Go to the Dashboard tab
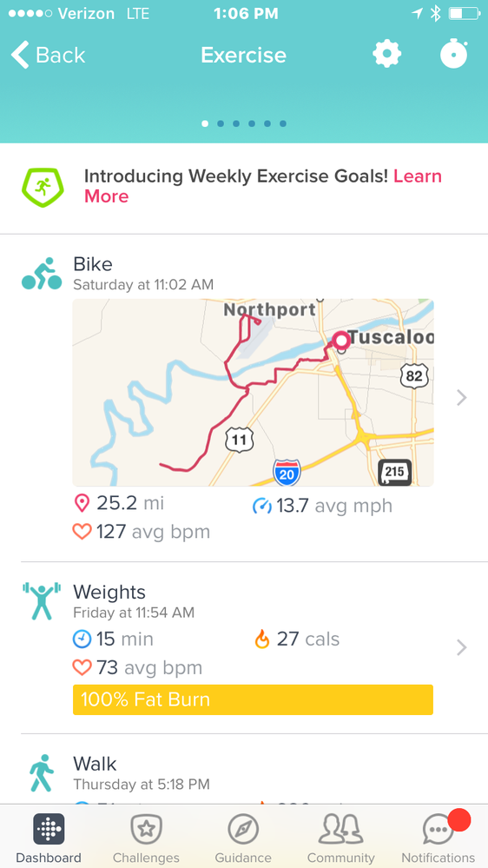 49,838
